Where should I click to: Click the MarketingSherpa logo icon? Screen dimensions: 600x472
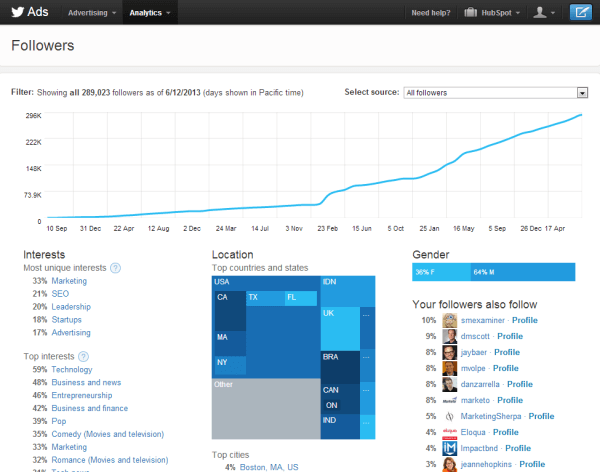pyautogui.click(x=449, y=416)
